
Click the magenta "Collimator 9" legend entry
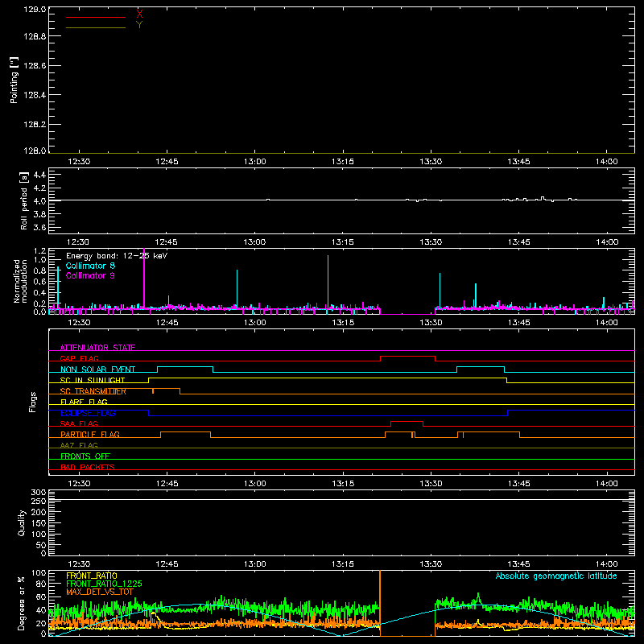click(x=90, y=275)
